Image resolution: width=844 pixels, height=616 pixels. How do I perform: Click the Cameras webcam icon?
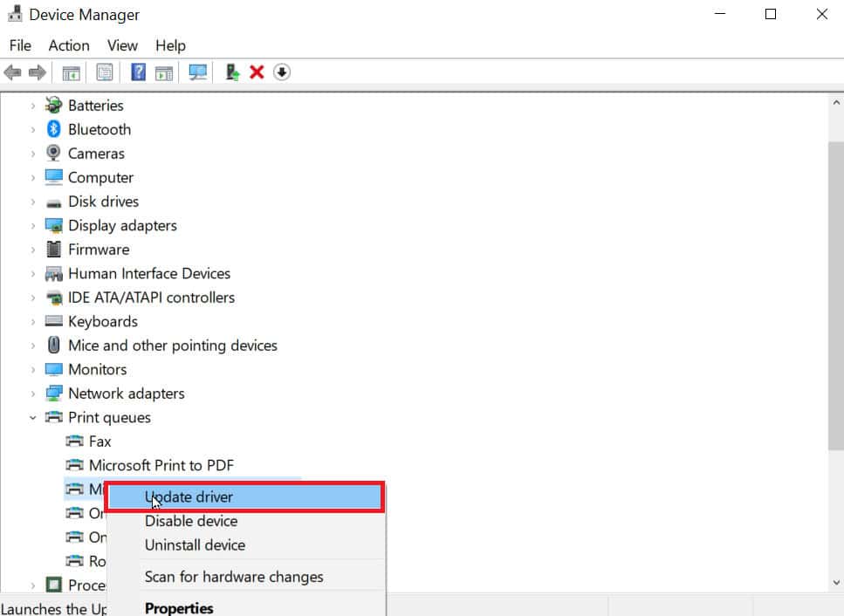(54, 154)
